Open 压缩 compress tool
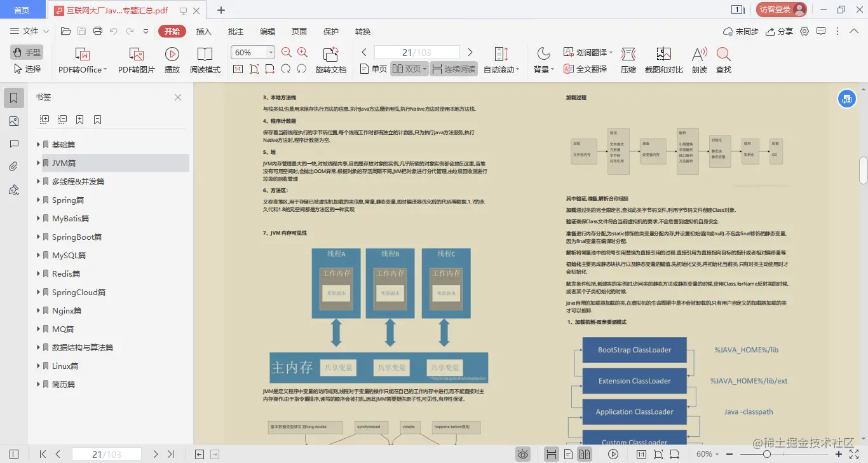 628,61
